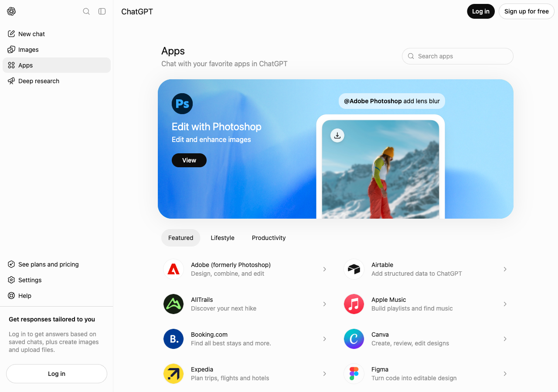
Task: Click the Booking.com blue B icon
Action: 174,339
